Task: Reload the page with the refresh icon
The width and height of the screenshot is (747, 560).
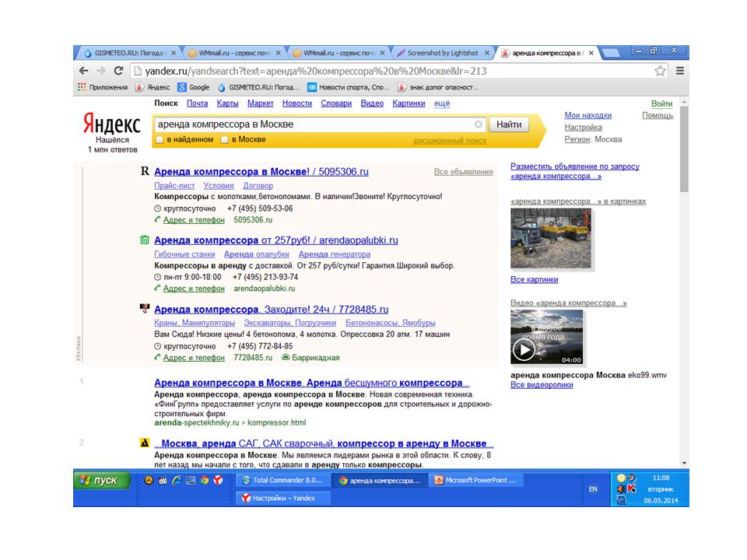Action: 118,71
